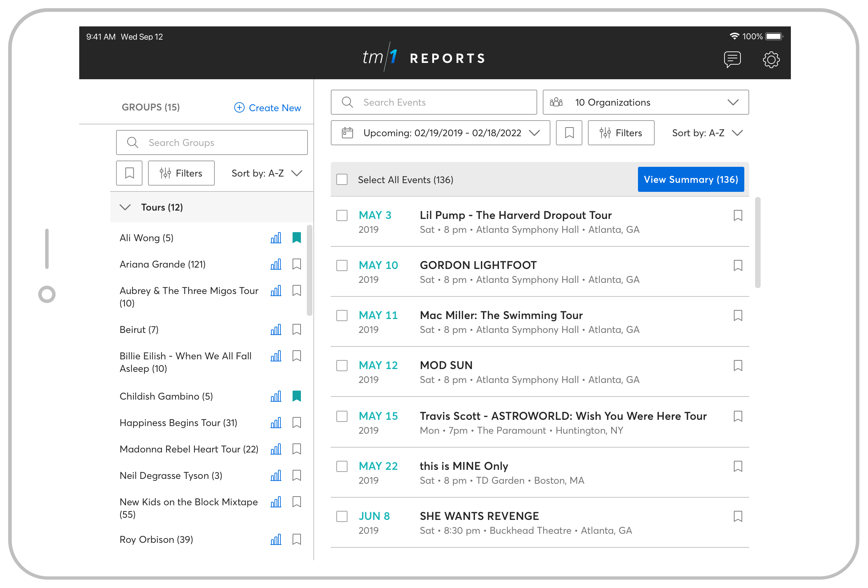Bookmark the Ariana Grande group
Image resolution: width=868 pixels, height=588 pixels.
pos(296,264)
